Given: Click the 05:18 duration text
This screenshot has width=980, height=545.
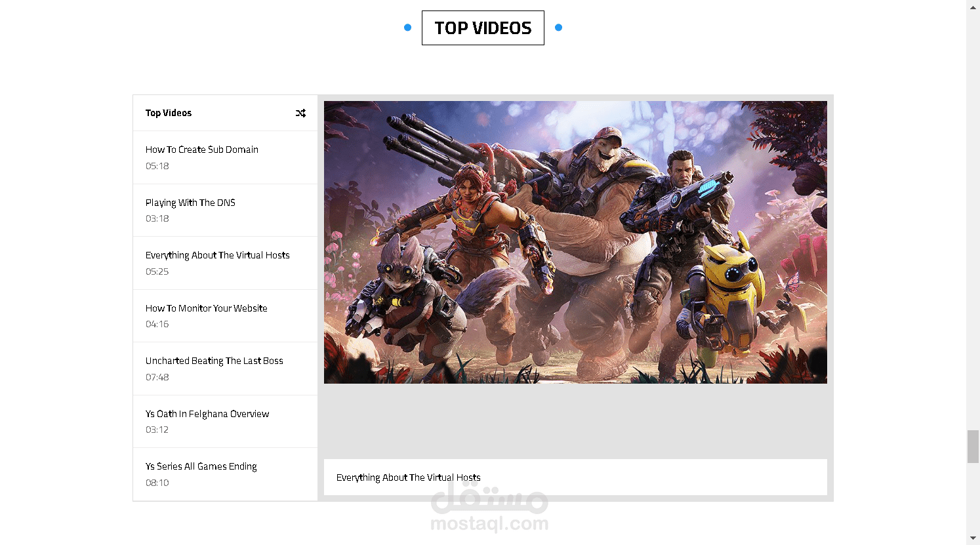Looking at the screenshot, I should (x=157, y=166).
